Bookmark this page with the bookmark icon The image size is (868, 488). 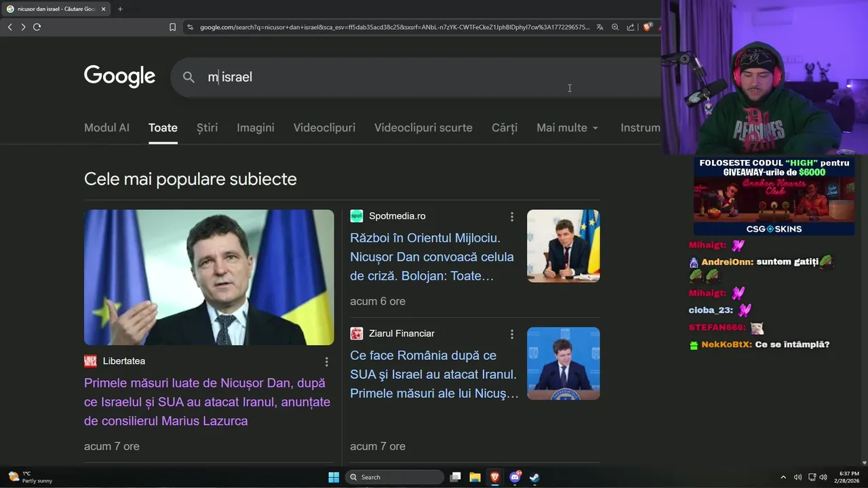(x=172, y=27)
